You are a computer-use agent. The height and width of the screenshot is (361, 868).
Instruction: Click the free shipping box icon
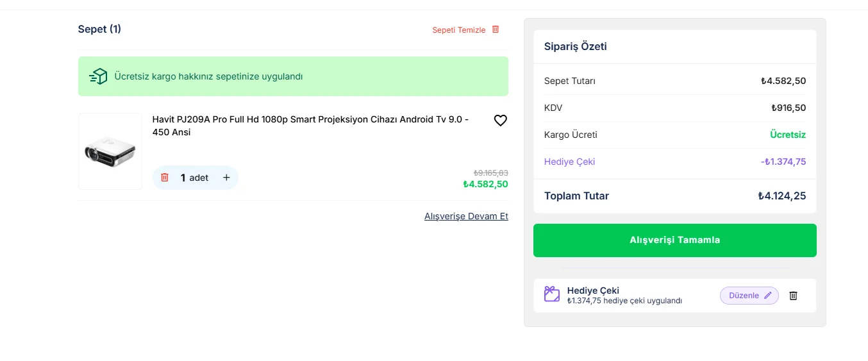[98, 76]
